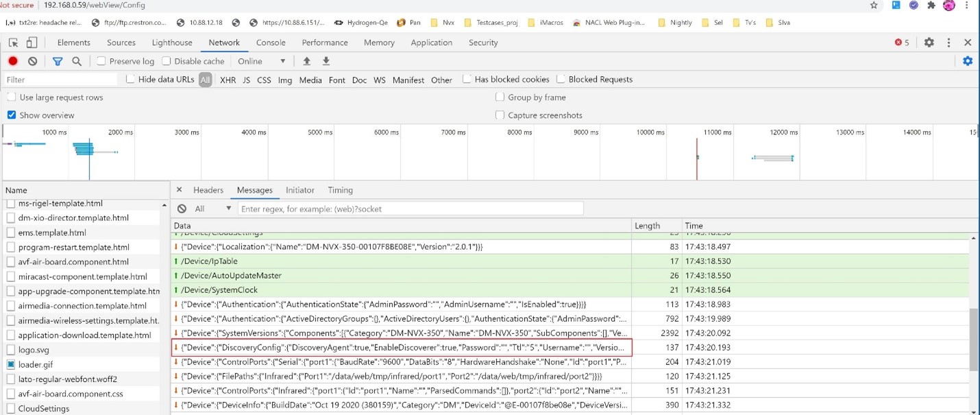Toggle the device toolbar icon
Screen dimensions: 980x415
pyautogui.click(x=32, y=43)
